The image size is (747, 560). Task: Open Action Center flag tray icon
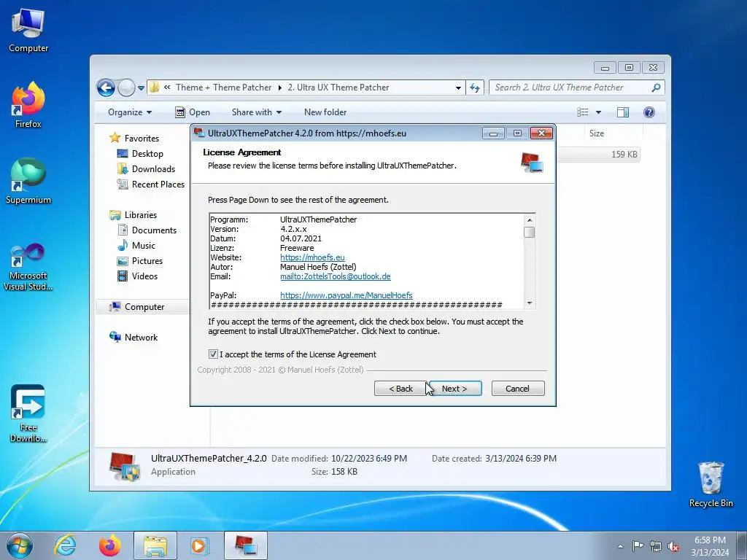(638, 546)
